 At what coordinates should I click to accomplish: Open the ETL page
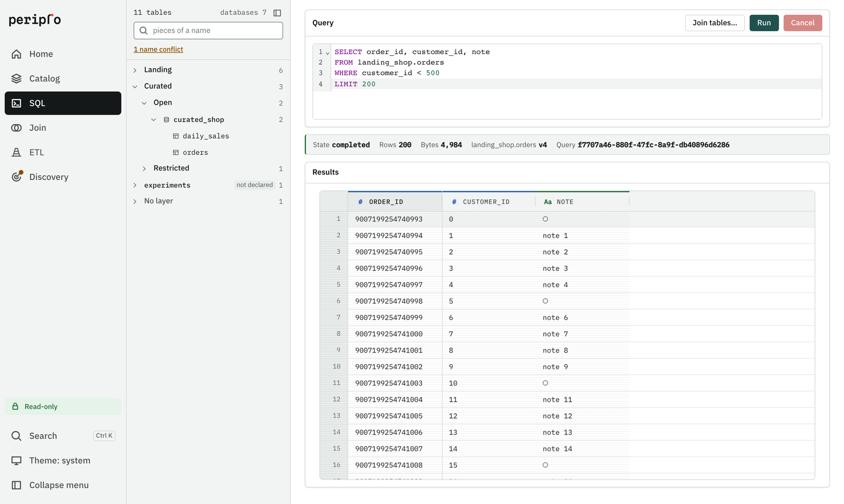pyautogui.click(x=63, y=152)
